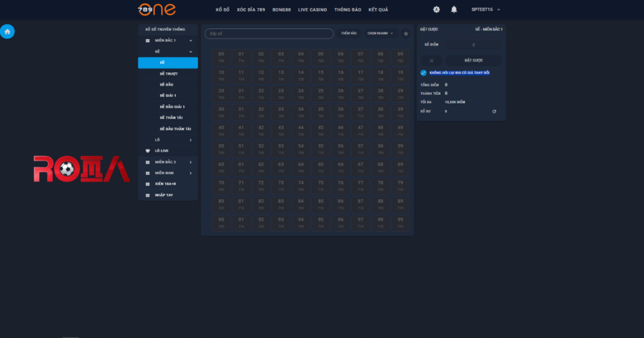Click the Thêm vào button
This screenshot has height=338, width=644.
tap(348, 34)
